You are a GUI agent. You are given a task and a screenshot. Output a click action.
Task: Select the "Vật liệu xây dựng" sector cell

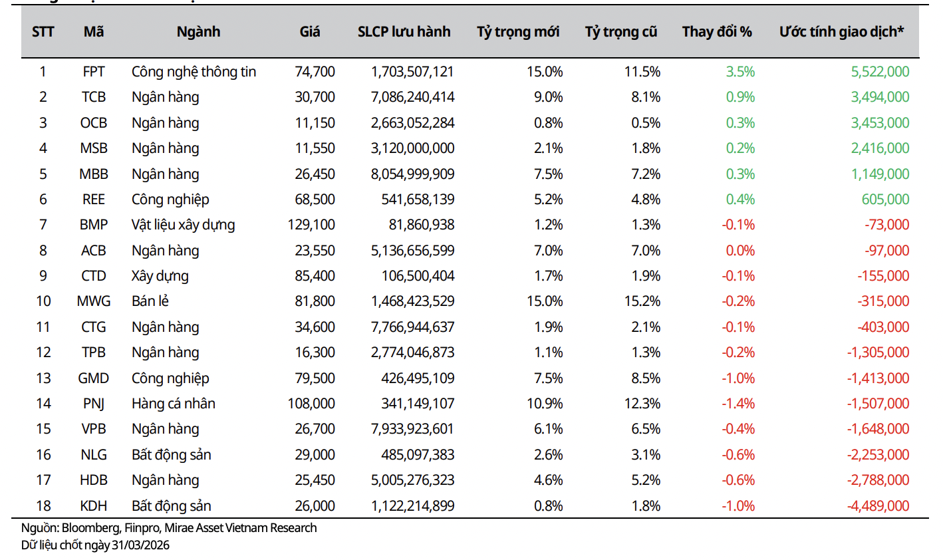click(x=183, y=225)
